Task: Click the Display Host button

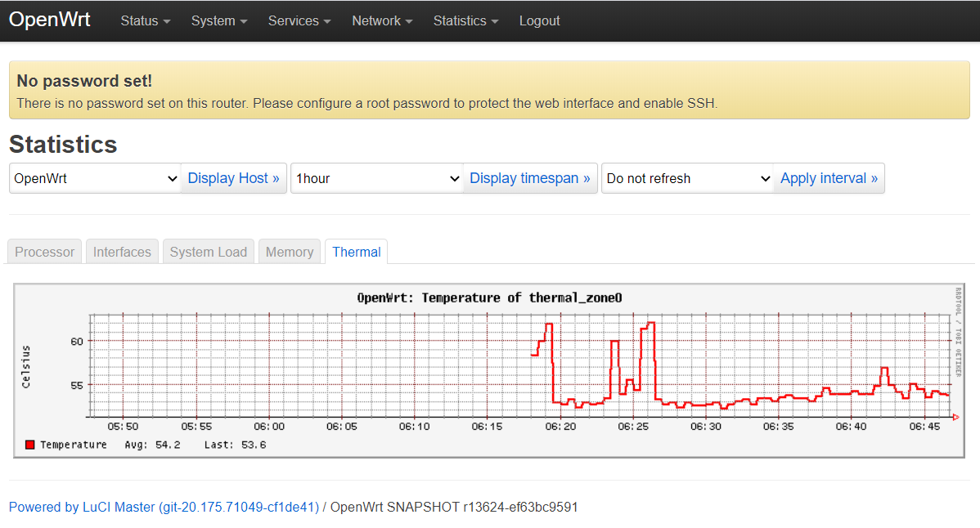Action: point(234,178)
